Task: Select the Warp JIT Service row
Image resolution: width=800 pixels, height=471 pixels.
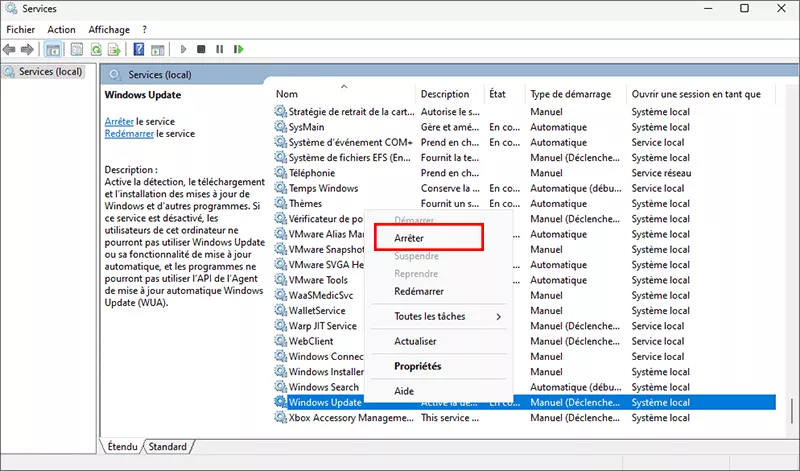Action: coord(524,326)
